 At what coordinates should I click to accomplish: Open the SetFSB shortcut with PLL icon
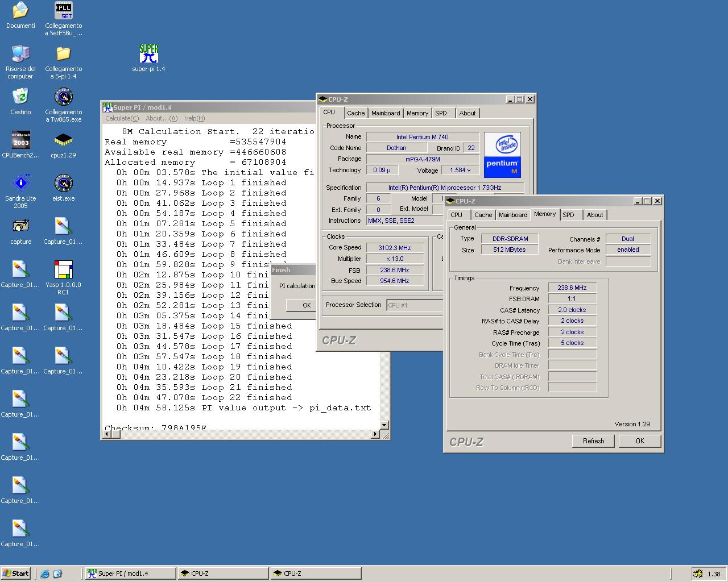[63, 10]
